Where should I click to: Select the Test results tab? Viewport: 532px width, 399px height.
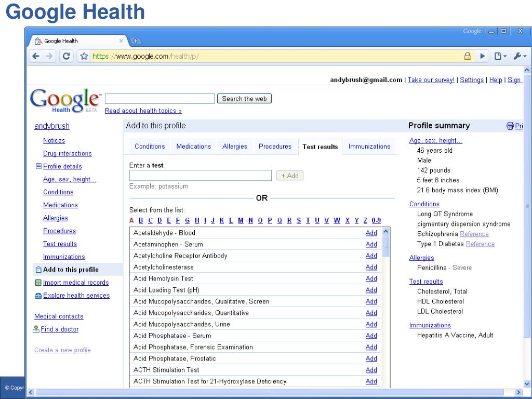coord(320,147)
